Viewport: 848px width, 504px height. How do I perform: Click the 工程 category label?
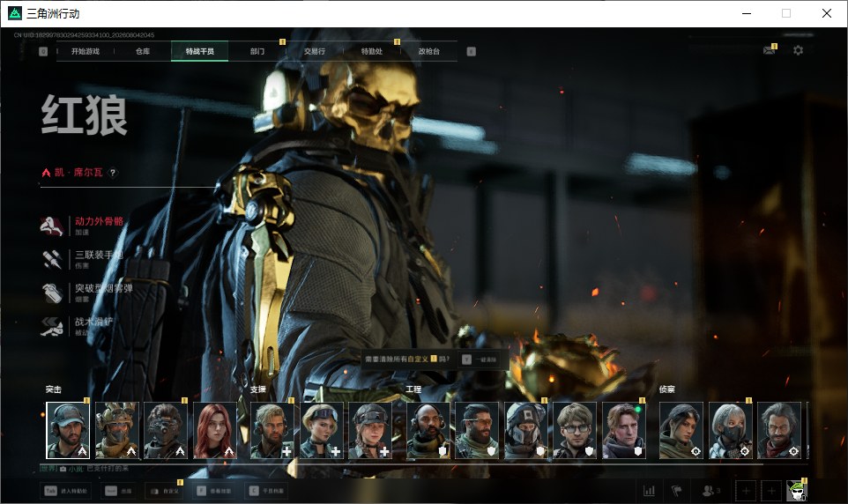413,389
